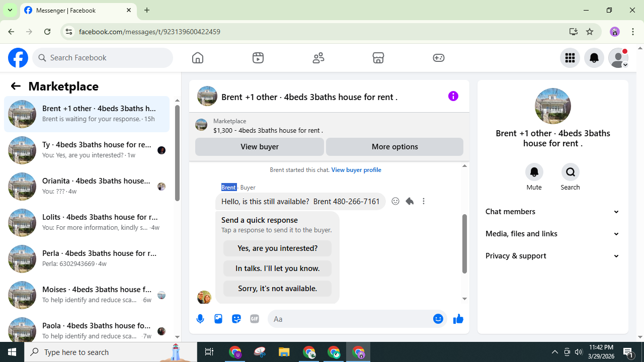Record a voice clip microphone icon
Image resolution: width=644 pixels, height=362 pixels.
pyautogui.click(x=200, y=319)
